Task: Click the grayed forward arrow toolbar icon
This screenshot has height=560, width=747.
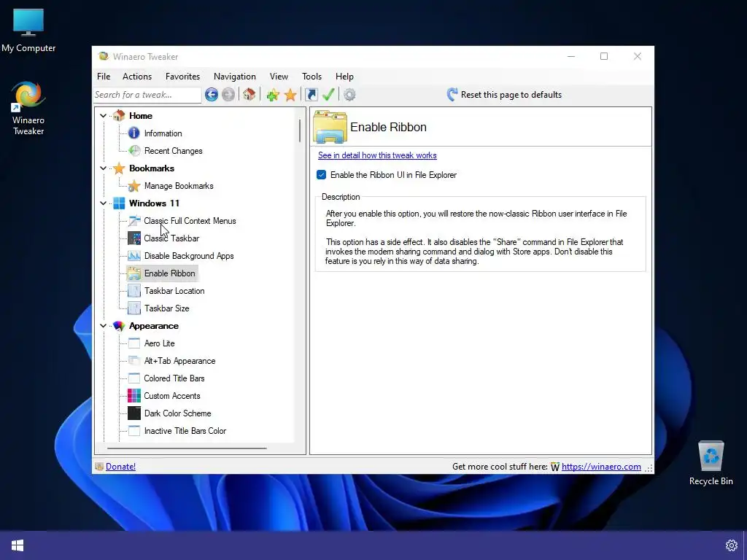Action: (228, 95)
